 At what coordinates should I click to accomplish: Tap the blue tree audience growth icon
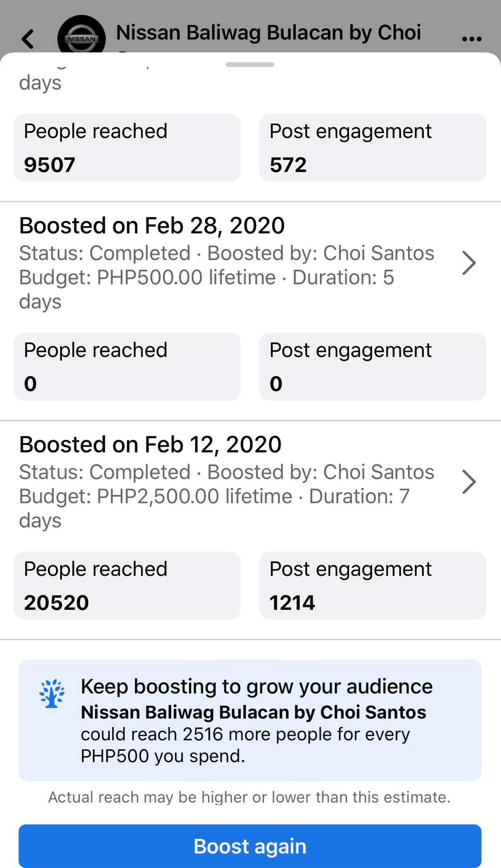52,693
